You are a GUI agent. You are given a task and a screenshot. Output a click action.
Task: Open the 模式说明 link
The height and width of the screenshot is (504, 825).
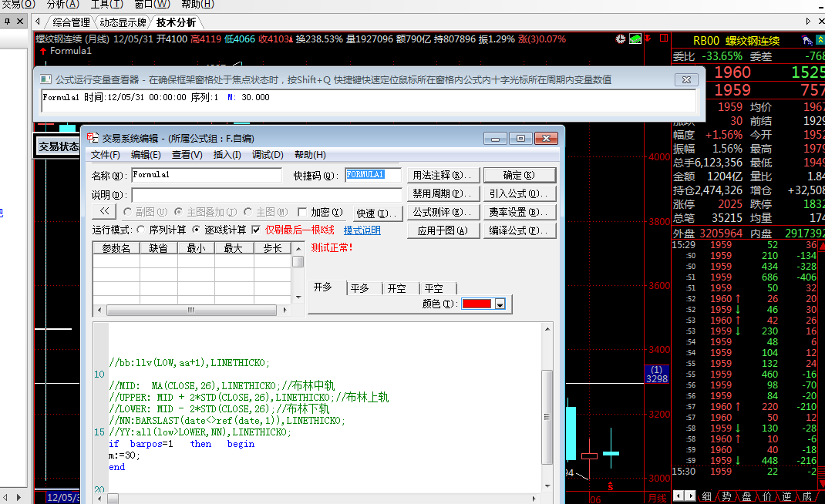pos(362,230)
